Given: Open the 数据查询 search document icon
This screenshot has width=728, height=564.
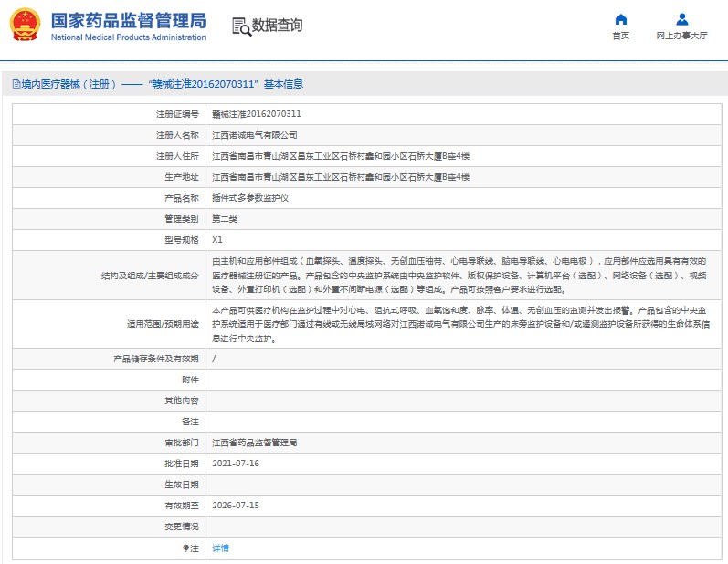Looking at the screenshot, I should coord(240,26).
